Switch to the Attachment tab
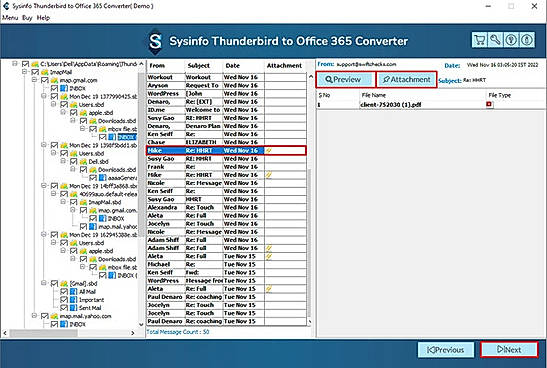Screen dimensions: 547x368 (406, 80)
